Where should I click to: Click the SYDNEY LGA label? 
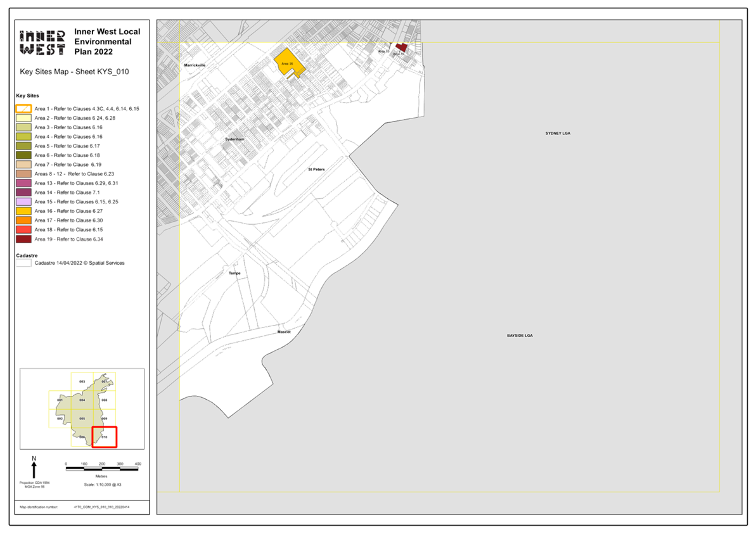(558, 134)
